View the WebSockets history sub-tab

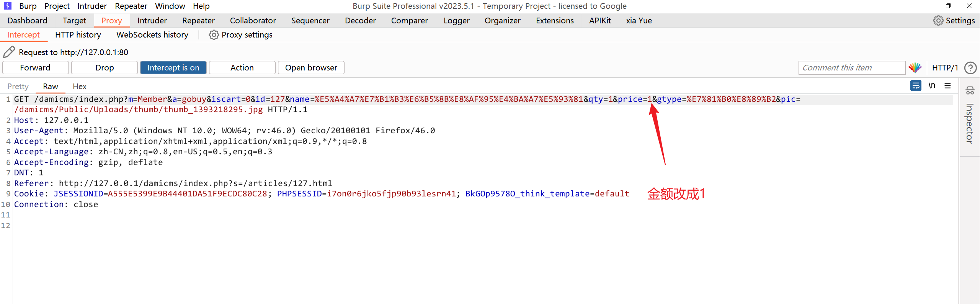pos(152,35)
